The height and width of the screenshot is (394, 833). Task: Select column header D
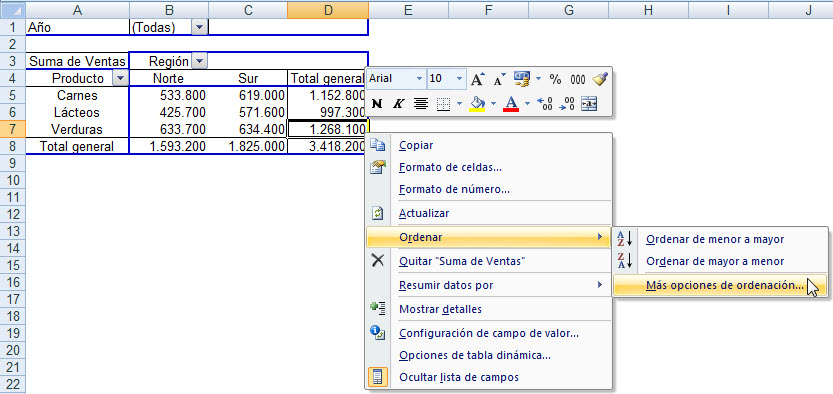coord(328,10)
